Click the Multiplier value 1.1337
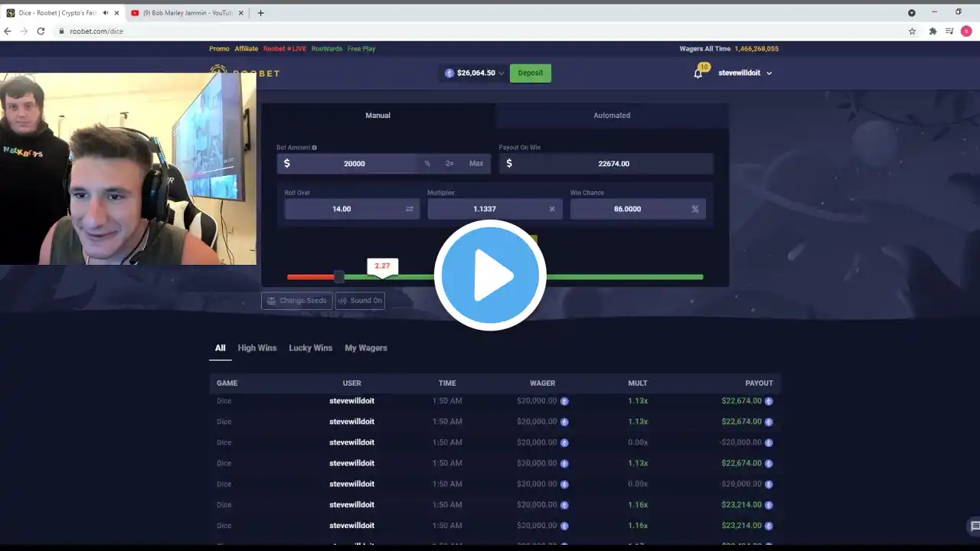The height and width of the screenshot is (551, 980). (485, 209)
